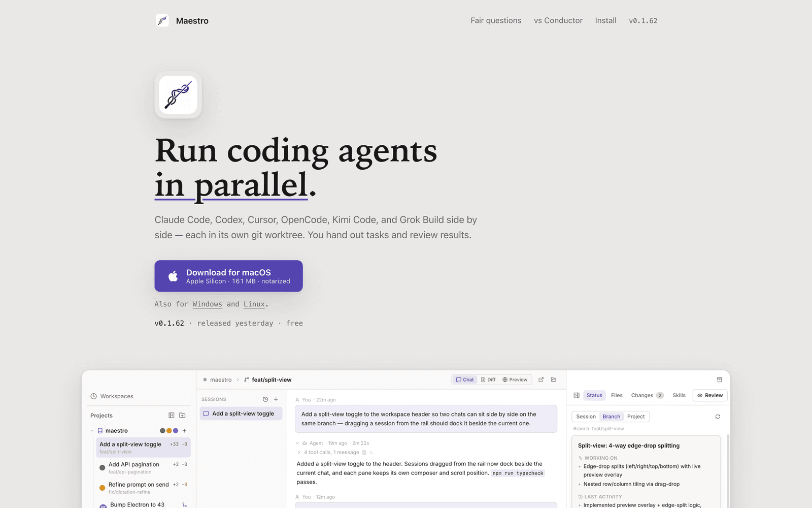
Task: Select Add a split-view toggle workspace row
Action: [143, 447]
